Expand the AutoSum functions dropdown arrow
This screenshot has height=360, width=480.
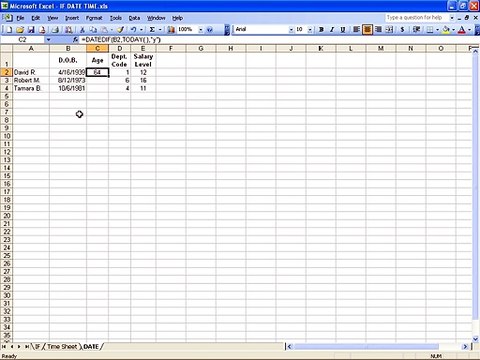click(x=160, y=30)
